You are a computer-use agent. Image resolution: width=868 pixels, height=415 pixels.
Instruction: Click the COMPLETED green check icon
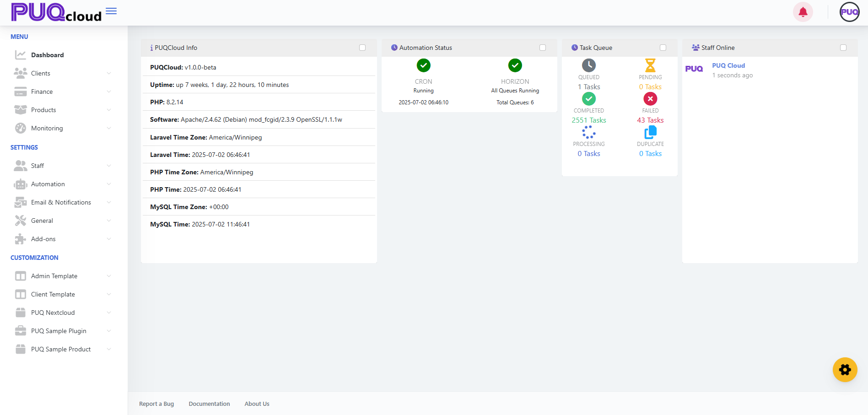click(x=589, y=99)
